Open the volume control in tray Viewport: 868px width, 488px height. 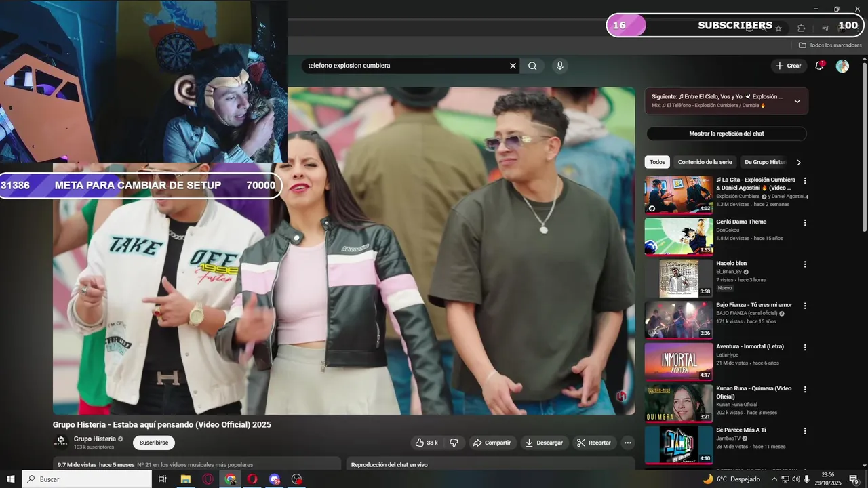click(796, 479)
